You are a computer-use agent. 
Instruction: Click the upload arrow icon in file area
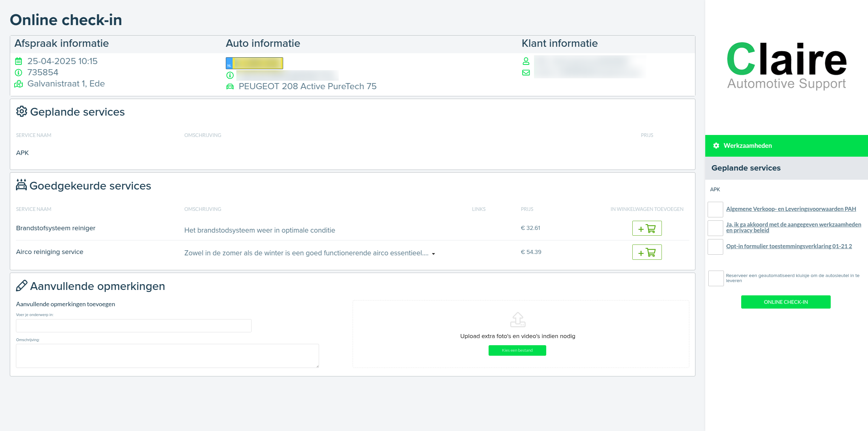coord(517,319)
